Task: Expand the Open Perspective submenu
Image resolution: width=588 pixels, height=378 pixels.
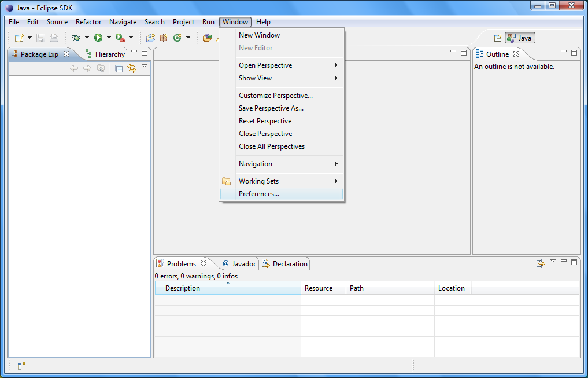Action: (281, 65)
